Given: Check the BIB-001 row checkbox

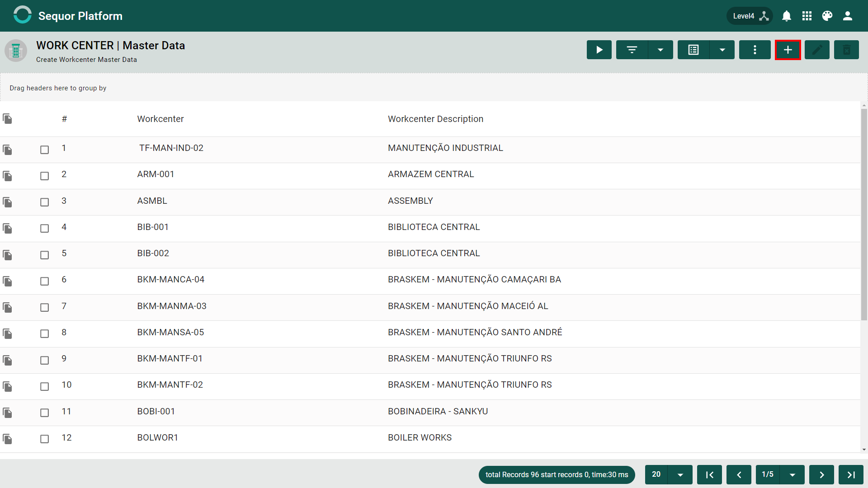Looking at the screenshot, I should [x=44, y=228].
